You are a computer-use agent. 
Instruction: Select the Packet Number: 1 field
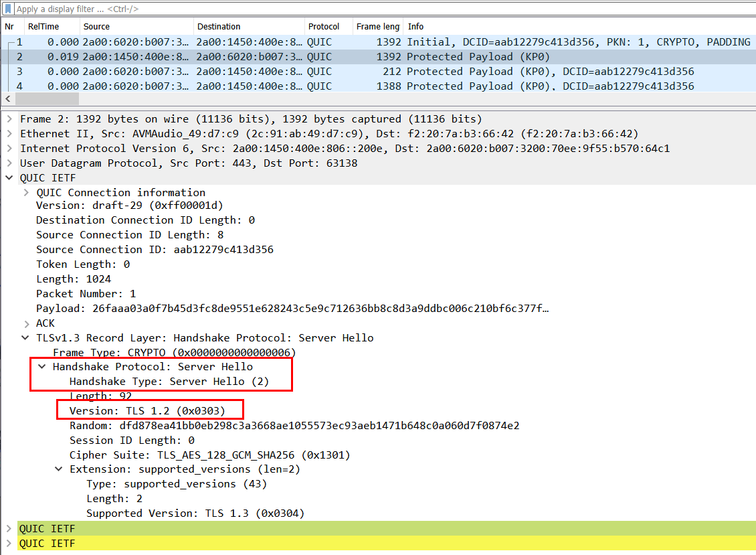tap(86, 293)
